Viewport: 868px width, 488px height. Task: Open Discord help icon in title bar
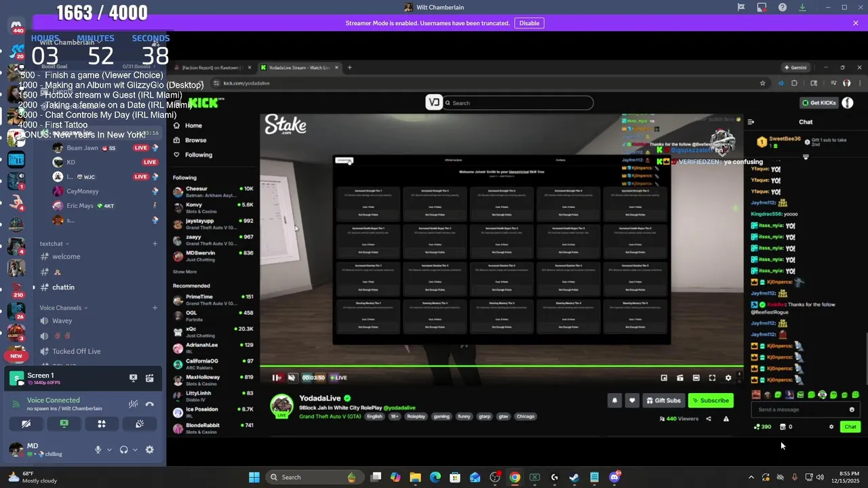click(783, 7)
